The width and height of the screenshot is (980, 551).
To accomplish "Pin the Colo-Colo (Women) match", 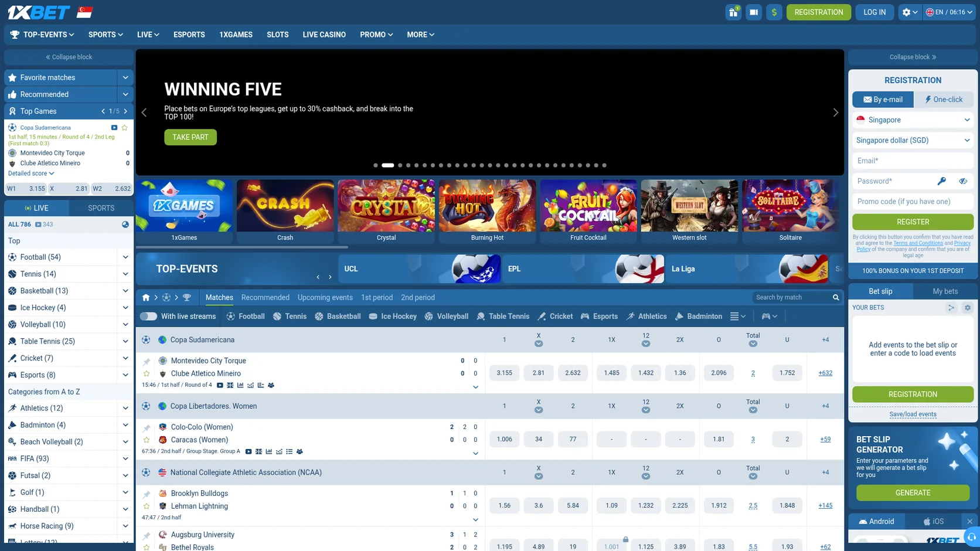I will (x=147, y=428).
